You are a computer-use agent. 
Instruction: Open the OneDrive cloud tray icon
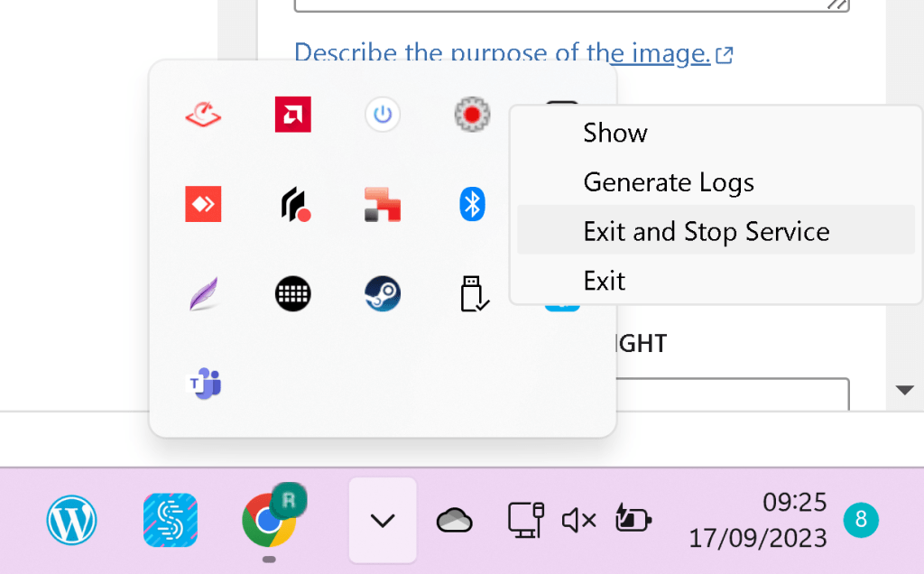[x=455, y=521]
